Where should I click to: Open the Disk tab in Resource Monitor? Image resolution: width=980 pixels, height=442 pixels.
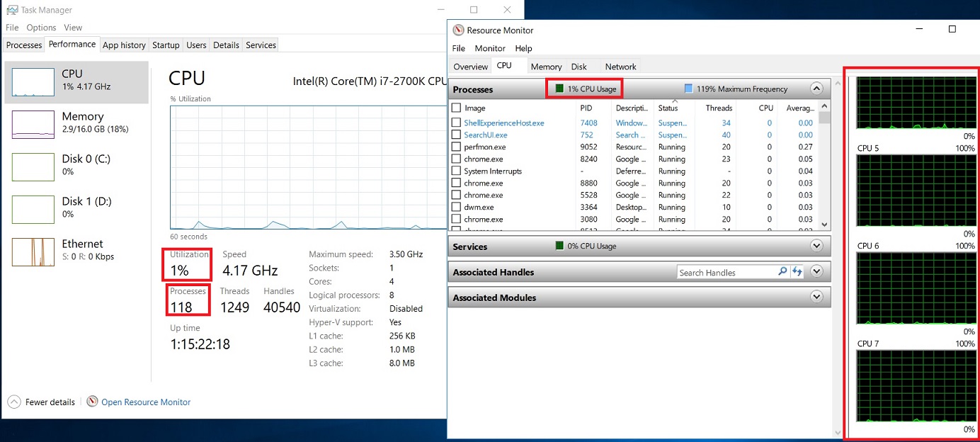[x=579, y=67]
